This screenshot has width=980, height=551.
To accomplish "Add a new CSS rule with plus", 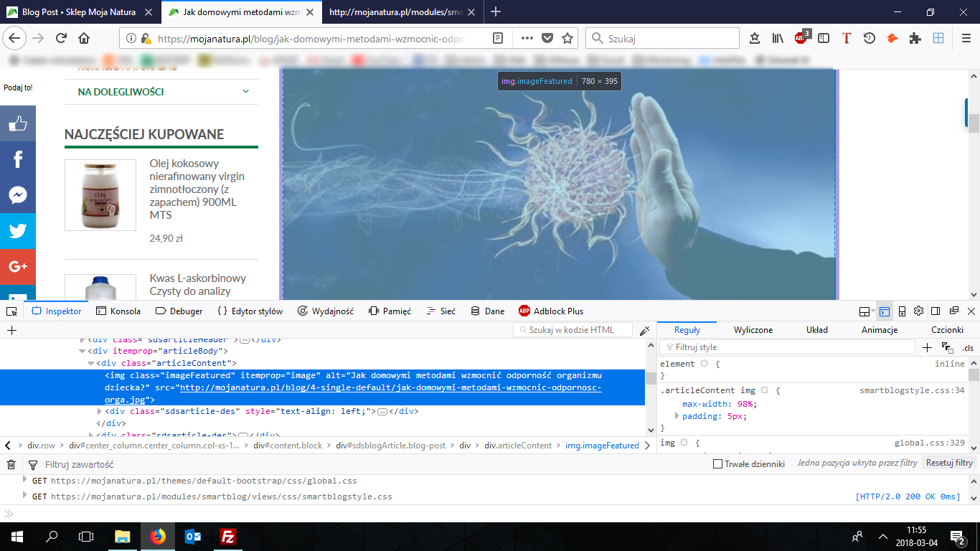I will 927,347.
